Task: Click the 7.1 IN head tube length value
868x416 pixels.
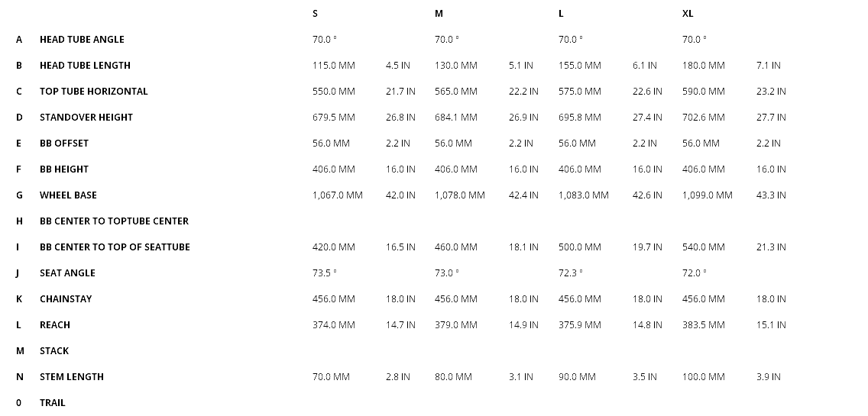Action: click(768, 66)
